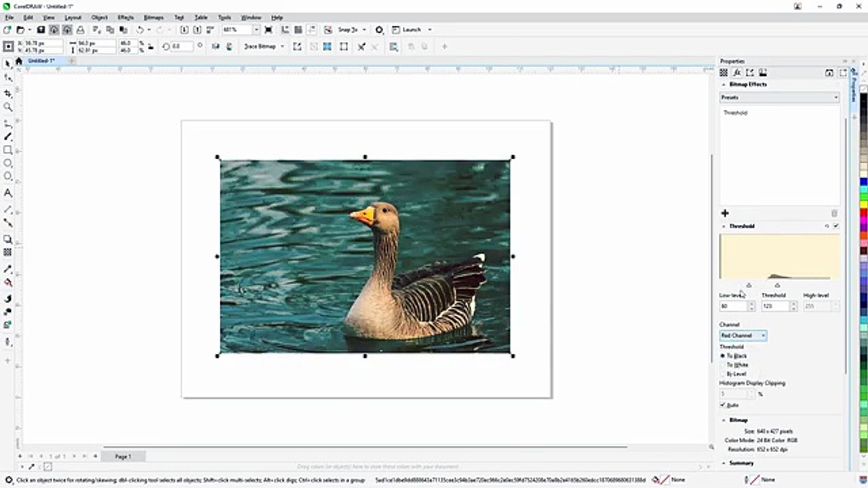Open the Channel dropdown showing Red Channel
Screen dimensions: 868x488
(743, 335)
